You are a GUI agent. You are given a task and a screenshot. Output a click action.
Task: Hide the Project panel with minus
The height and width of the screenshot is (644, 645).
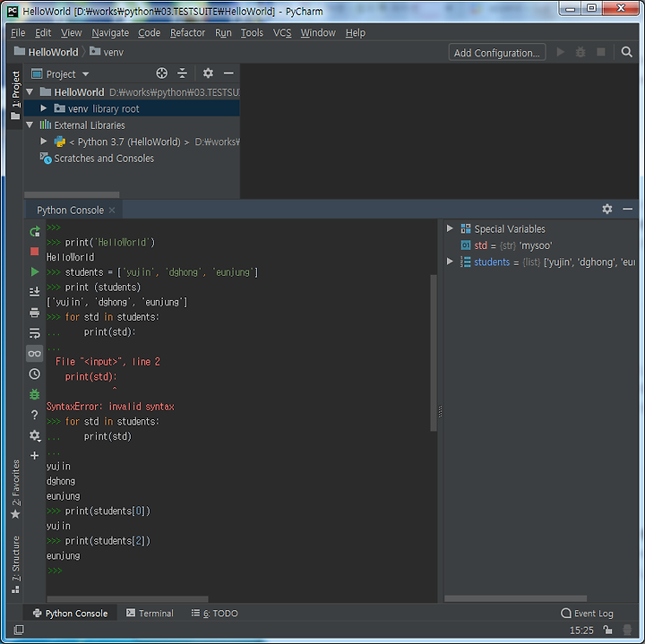[x=228, y=73]
